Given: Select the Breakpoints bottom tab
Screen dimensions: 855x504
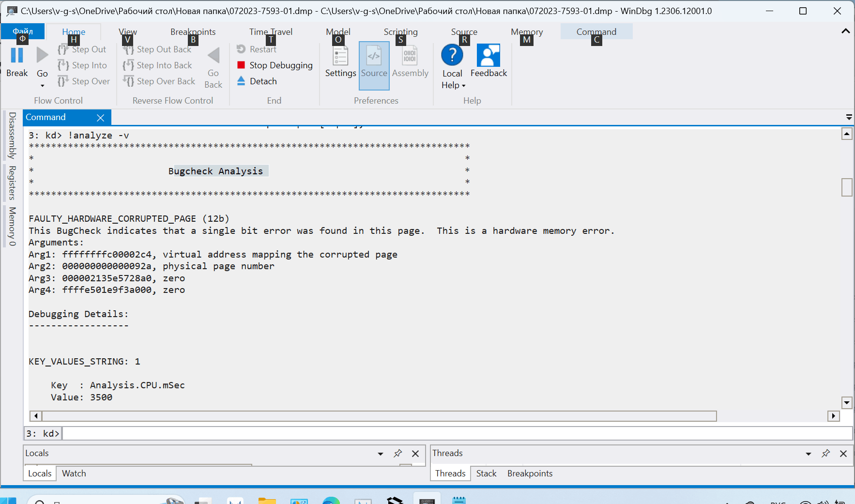Looking at the screenshot, I should (x=530, y=473).
